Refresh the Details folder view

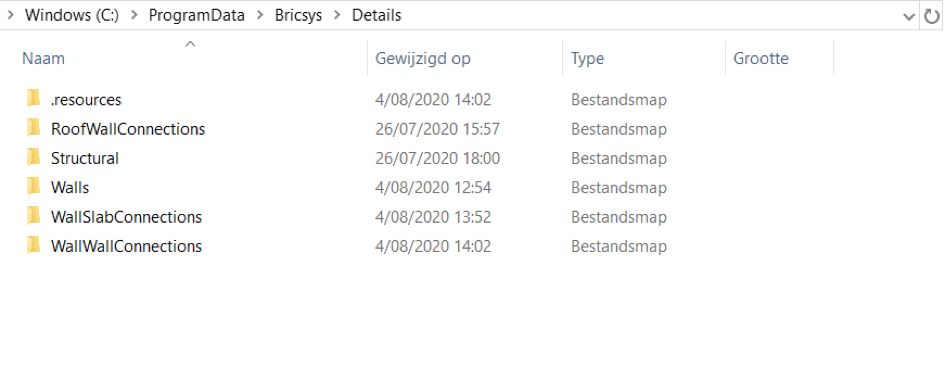(x=932, y=16)
